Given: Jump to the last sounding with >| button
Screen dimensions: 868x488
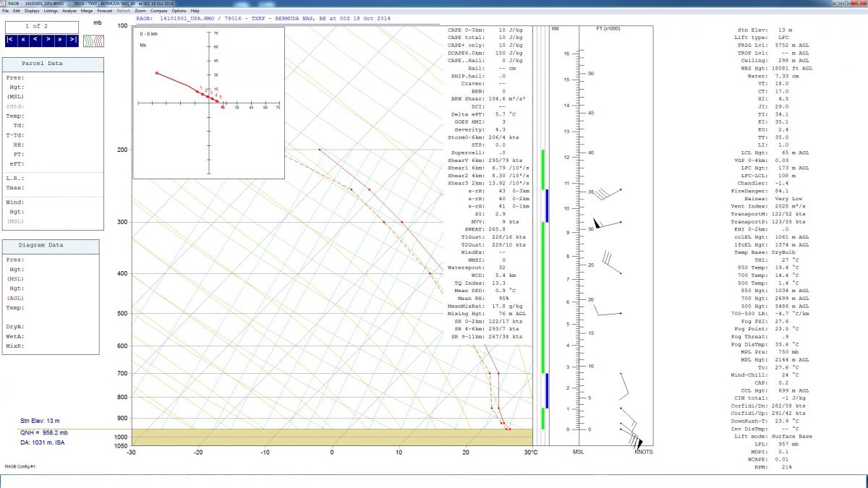Looking at the screenshot, I should pyautogui.click(x=73, y=40).
